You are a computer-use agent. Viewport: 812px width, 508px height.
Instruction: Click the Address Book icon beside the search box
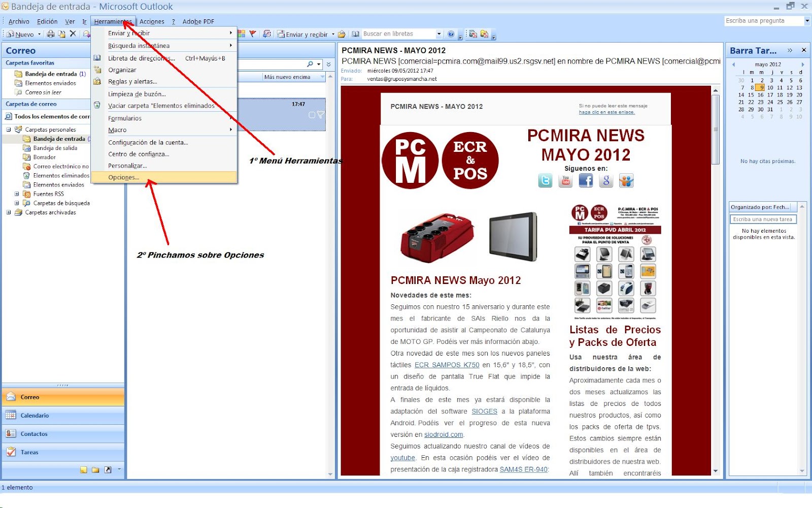[356, 34]
